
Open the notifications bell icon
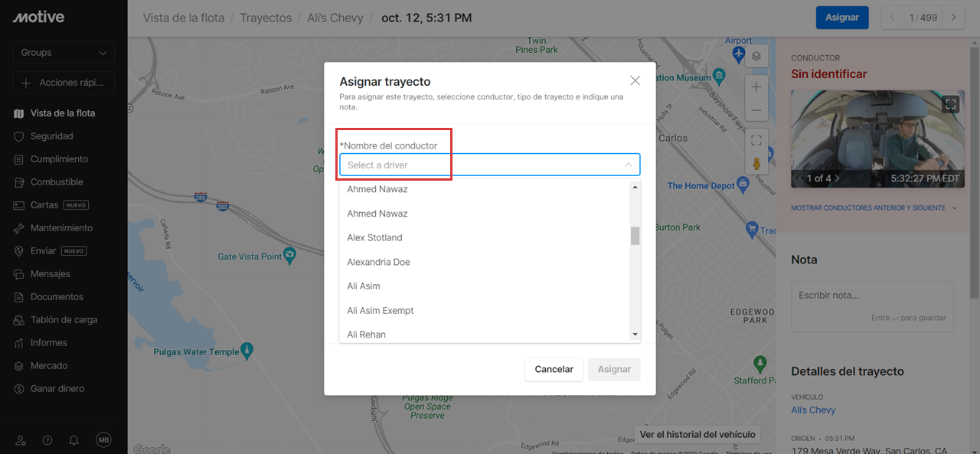pos(74,440)
